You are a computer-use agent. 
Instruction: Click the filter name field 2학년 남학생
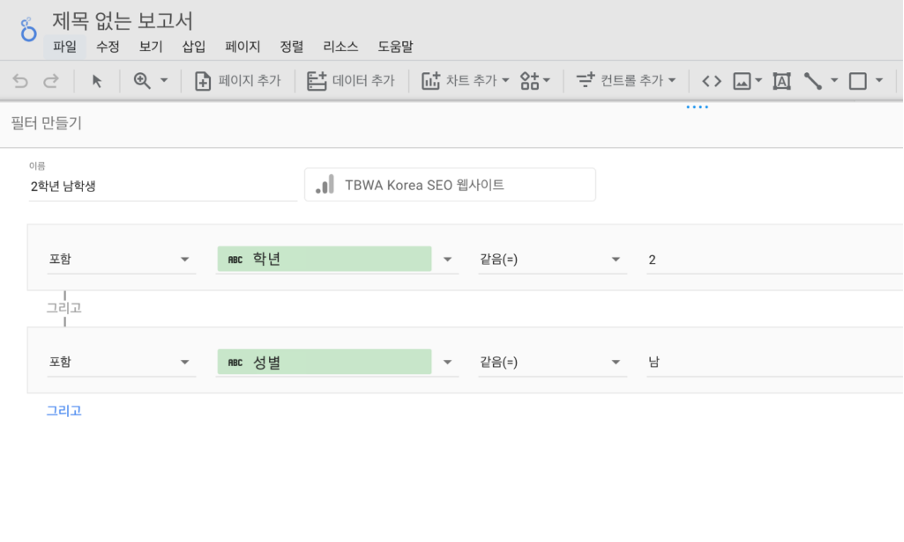click(x=163, y=186)
